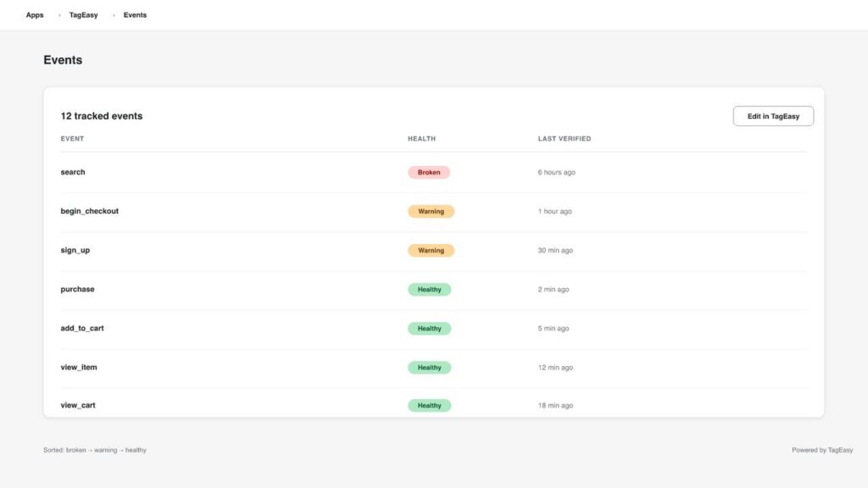The height and width of the screenshot is (488, 868).
Task: Click the 'Sorted: broken → warning → healthy' note
Action: (95, 450)
